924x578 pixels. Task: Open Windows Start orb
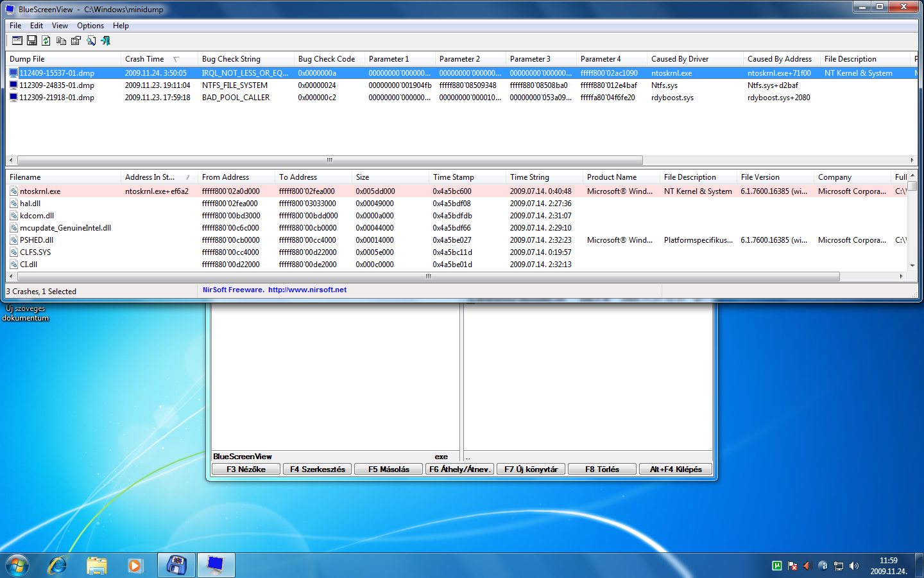click(17, 565)
